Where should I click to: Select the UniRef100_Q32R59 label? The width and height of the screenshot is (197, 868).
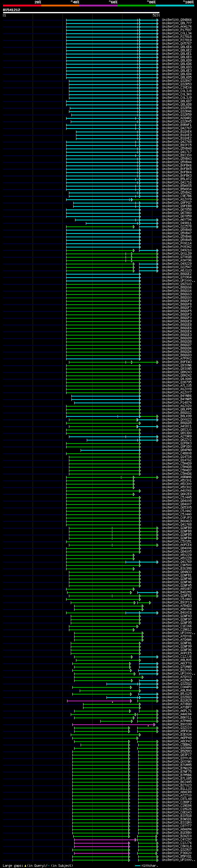click(x=177, y=115)
